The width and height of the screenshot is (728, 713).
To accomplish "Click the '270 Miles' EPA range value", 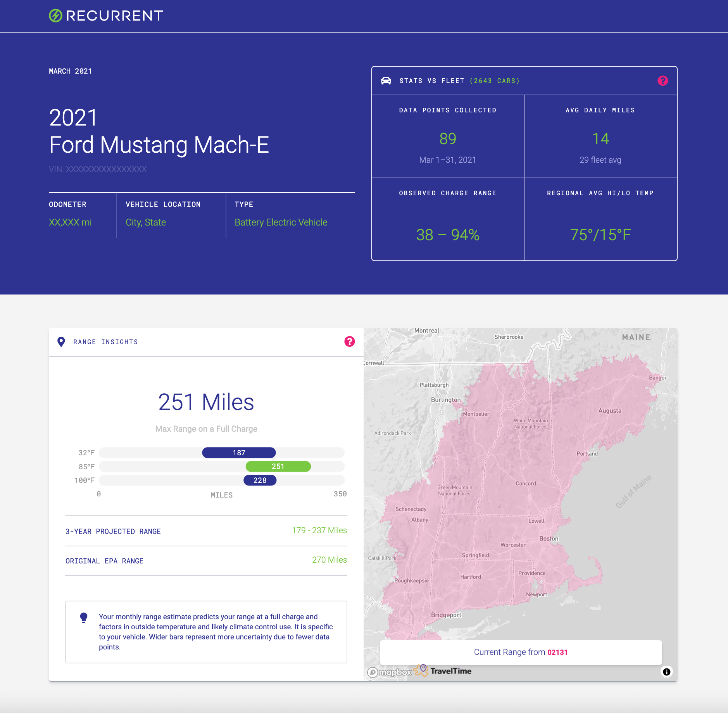I will tap(329, 560).
